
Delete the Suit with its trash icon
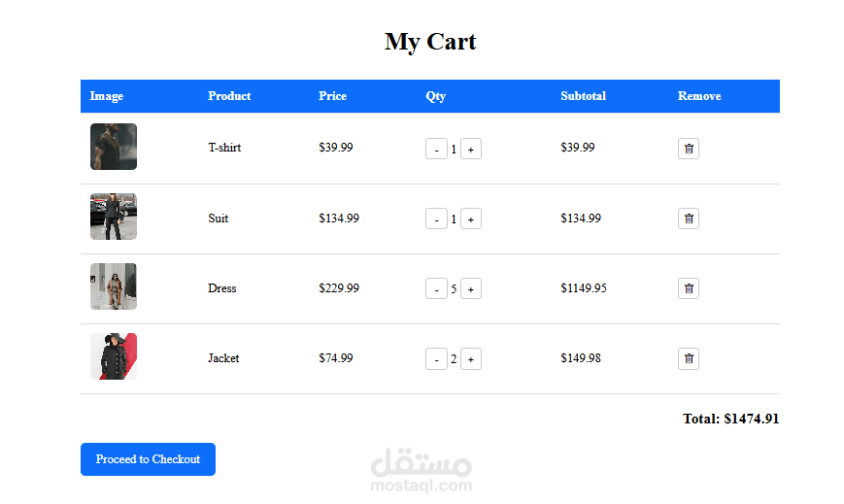tap(689, 218)
